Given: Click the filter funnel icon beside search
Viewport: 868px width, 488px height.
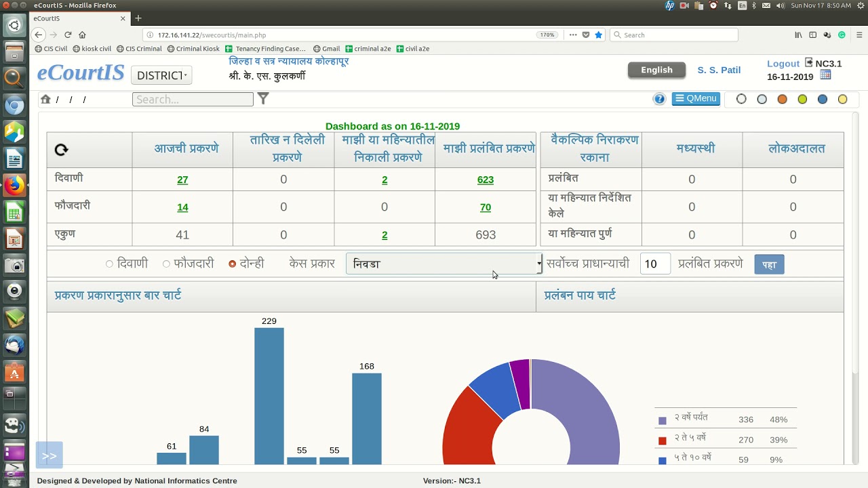Looking at the screenshot, I should (263, 99).
